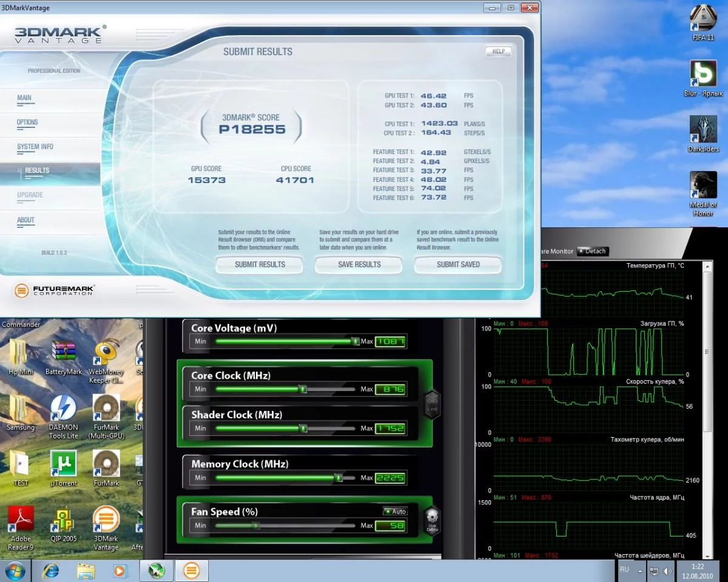
Task: Click the GPU score value 15373
Action: (207, 180)
